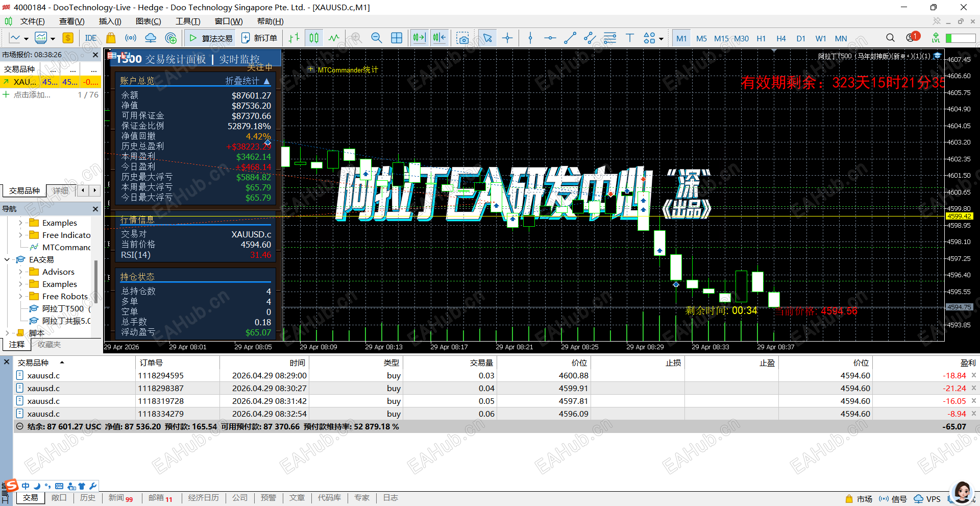Select the D1 timeframe
This screenshot has height=506, width=980.
click(x=801, y=38)
